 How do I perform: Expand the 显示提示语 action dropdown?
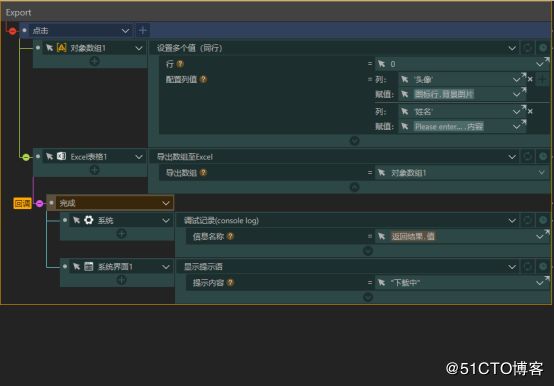(512, 267)
